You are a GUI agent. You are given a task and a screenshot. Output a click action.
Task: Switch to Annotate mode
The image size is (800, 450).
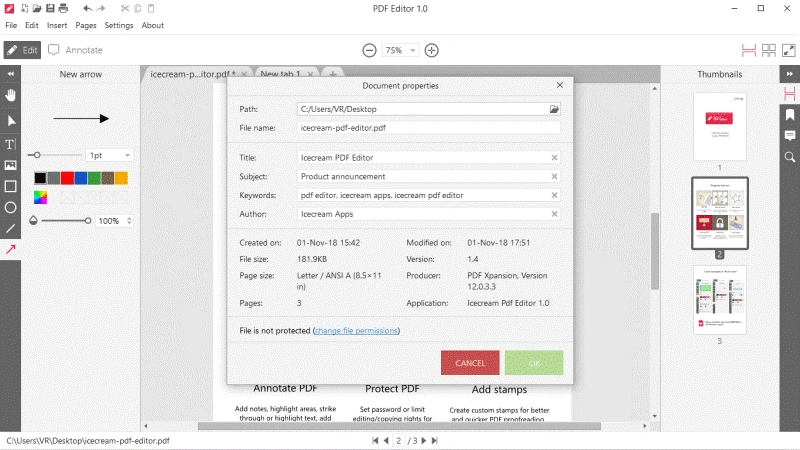pyautogui.click(x=76, y=50)
